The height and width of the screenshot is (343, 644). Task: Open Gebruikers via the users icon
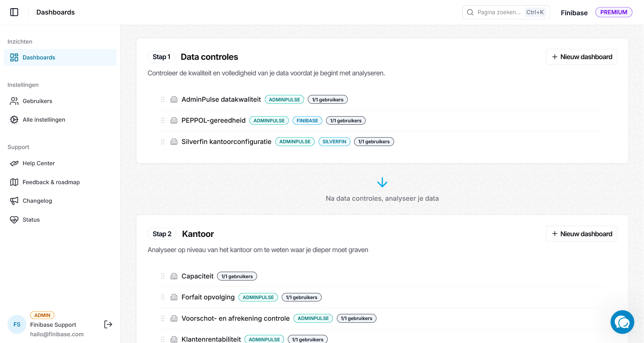14,101
